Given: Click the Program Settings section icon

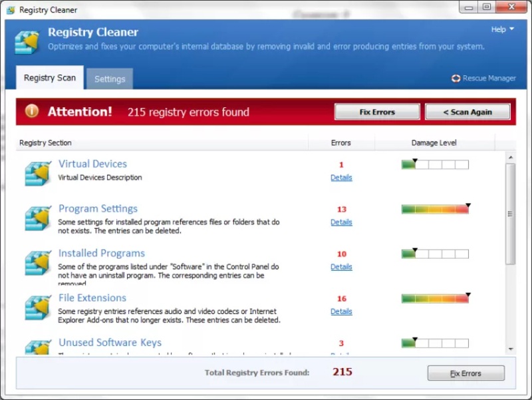Looking at the screenshot, I should [x=38, y=218].
